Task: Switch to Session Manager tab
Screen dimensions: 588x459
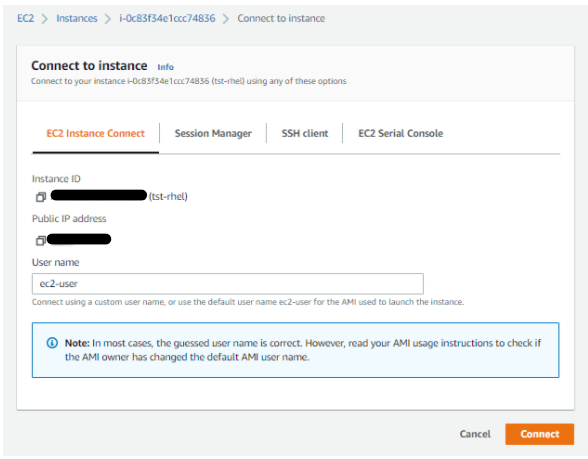Action: click(213, 134)
